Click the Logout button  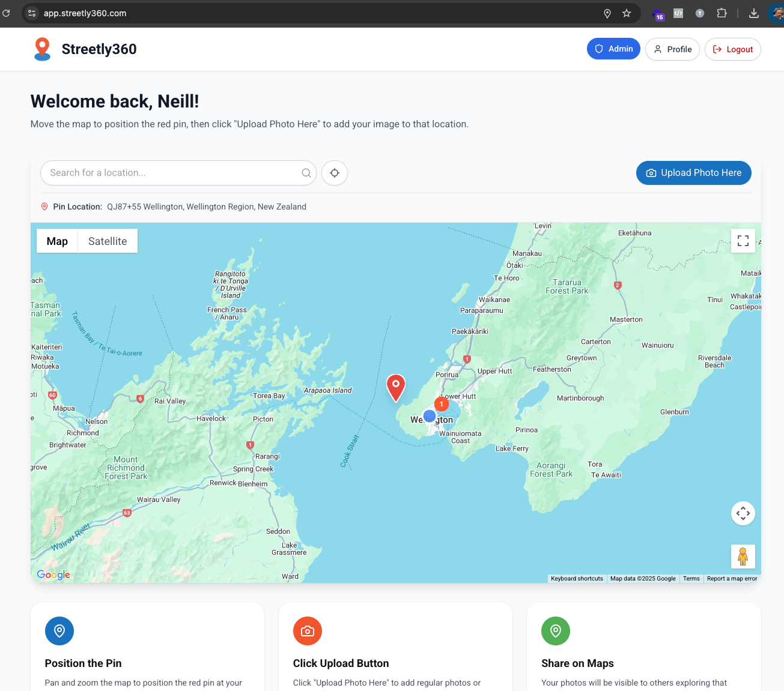tap(732, 49)
